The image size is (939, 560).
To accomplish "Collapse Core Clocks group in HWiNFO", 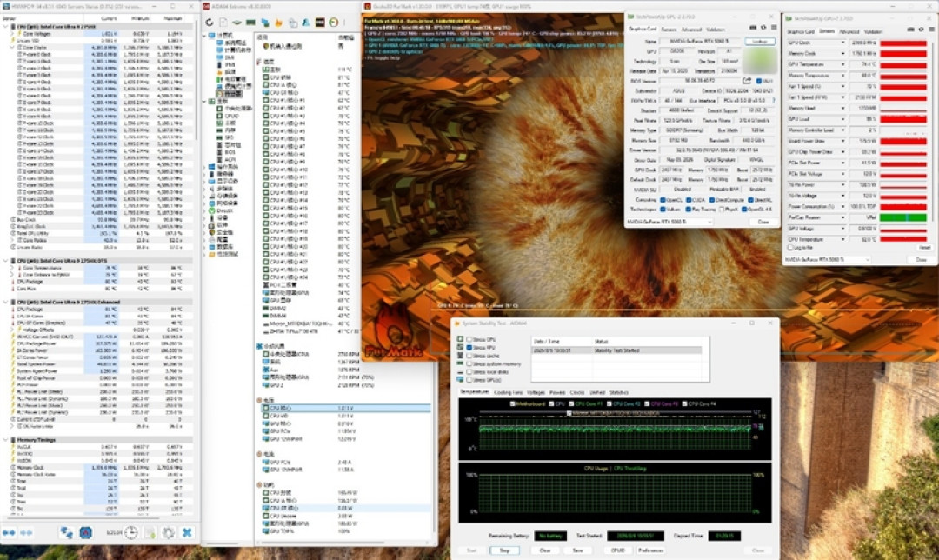I will (x=12, y=48).
